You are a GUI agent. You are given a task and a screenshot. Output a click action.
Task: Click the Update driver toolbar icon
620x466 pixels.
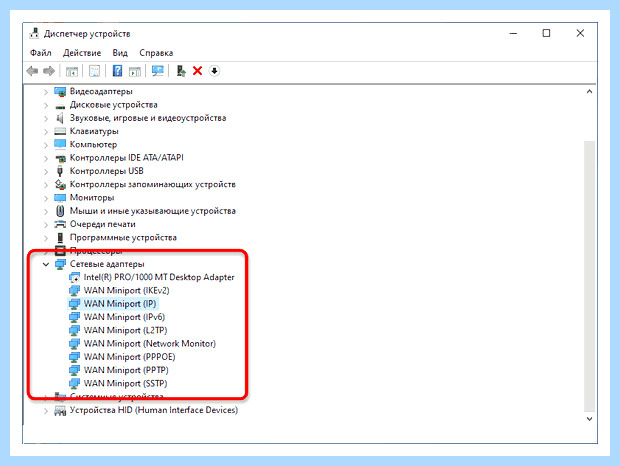tap(181, 71)
